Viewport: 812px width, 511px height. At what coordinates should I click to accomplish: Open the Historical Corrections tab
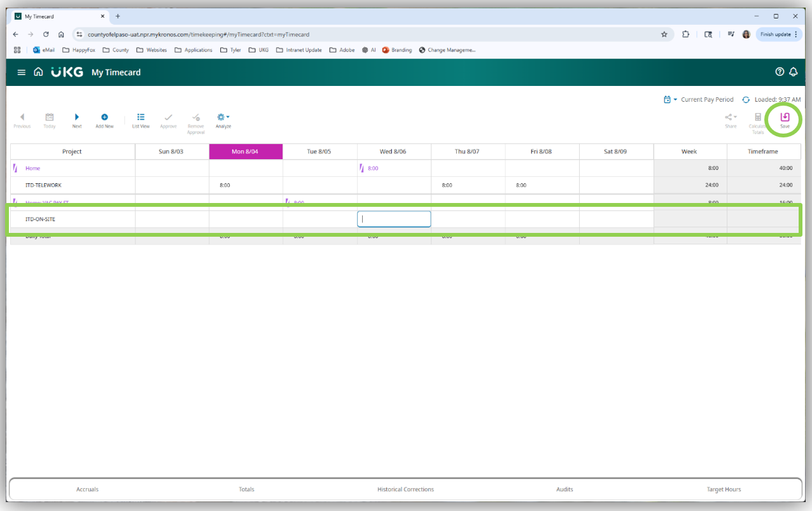tap(405, 489)
